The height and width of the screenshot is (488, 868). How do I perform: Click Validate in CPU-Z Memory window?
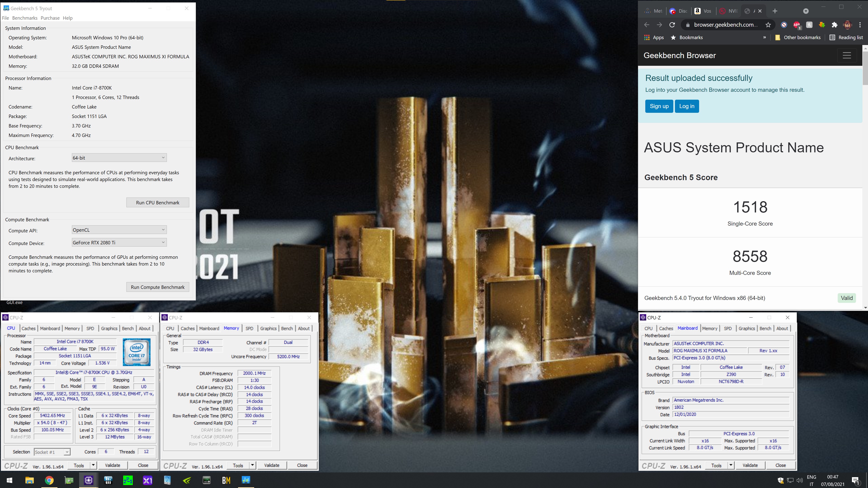[x=272, y=465]
